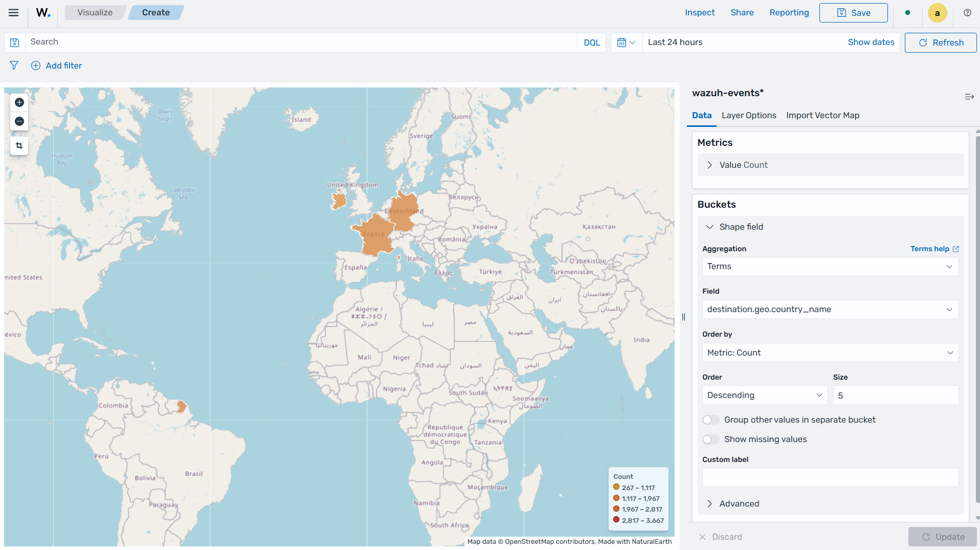Click the 2,817 – 3,667 legend color swatch
The height and width of the screenshot is (550, 980).
tap(616, 520)
